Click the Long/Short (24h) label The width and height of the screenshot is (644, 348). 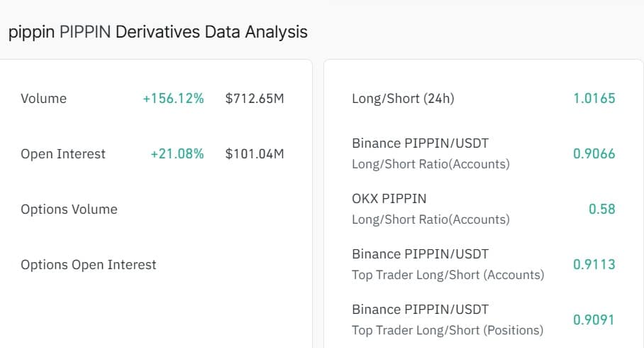coord(403,99)
